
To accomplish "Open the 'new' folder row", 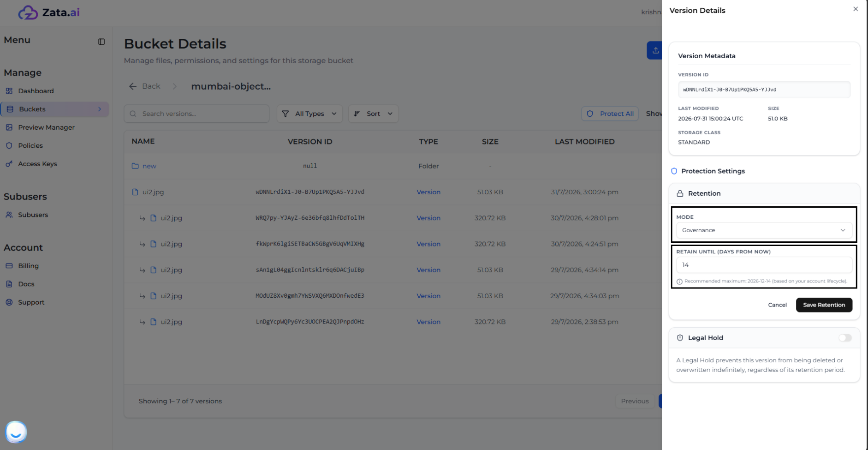I will (x=392, y=166).
